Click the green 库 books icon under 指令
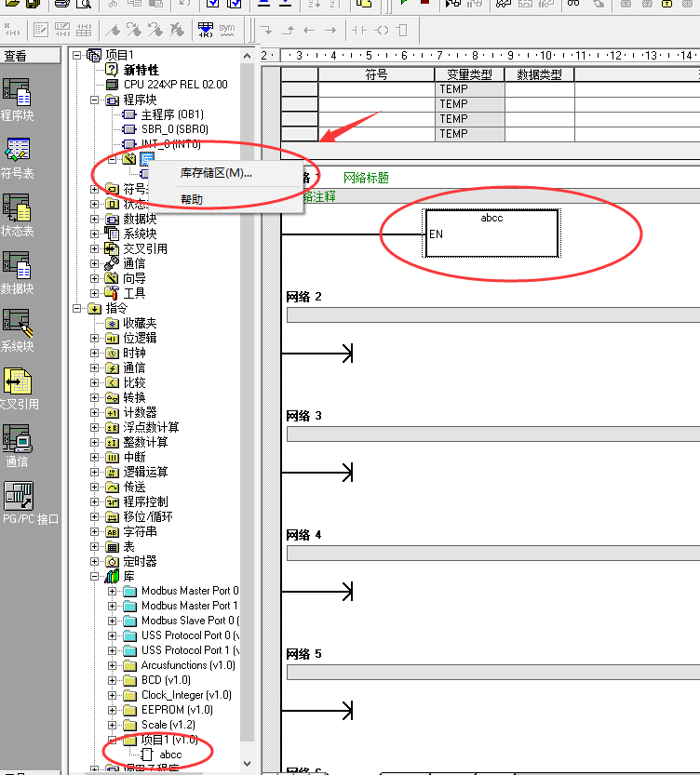This screenshot has width=700, height=775. point(113,576)
